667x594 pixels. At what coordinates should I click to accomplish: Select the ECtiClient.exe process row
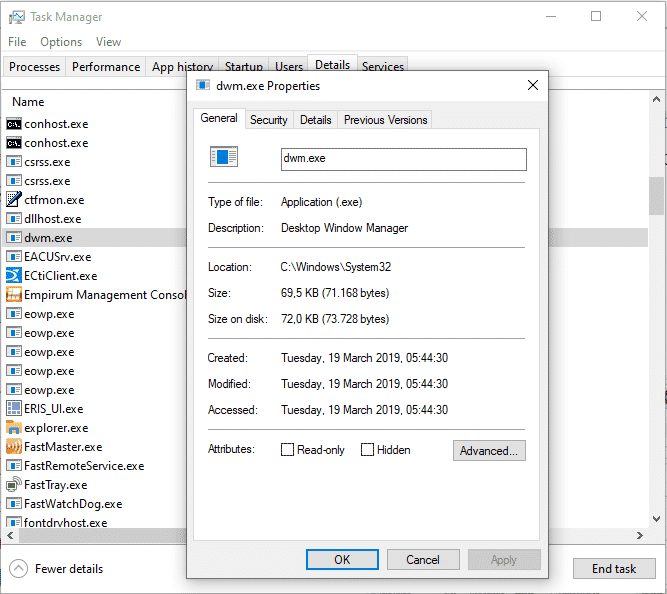click(x=94, y=275)
